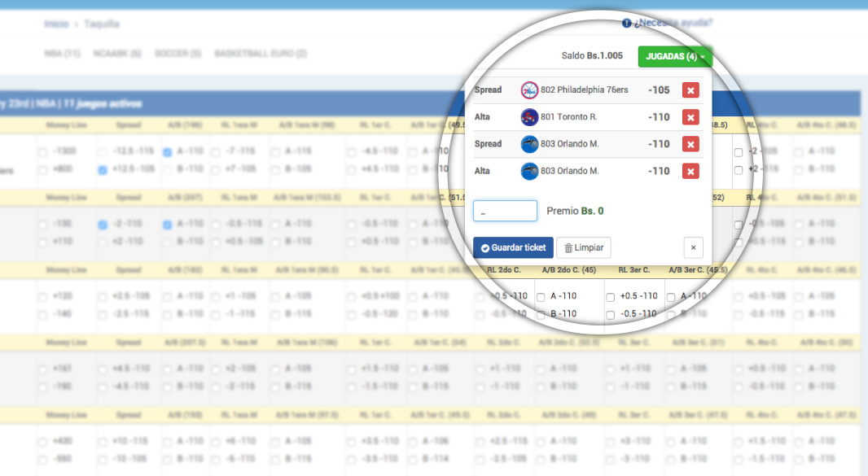This screenshot has width=868, height=476.
Task: Close the bet slip panel
Action: point(693,247)
